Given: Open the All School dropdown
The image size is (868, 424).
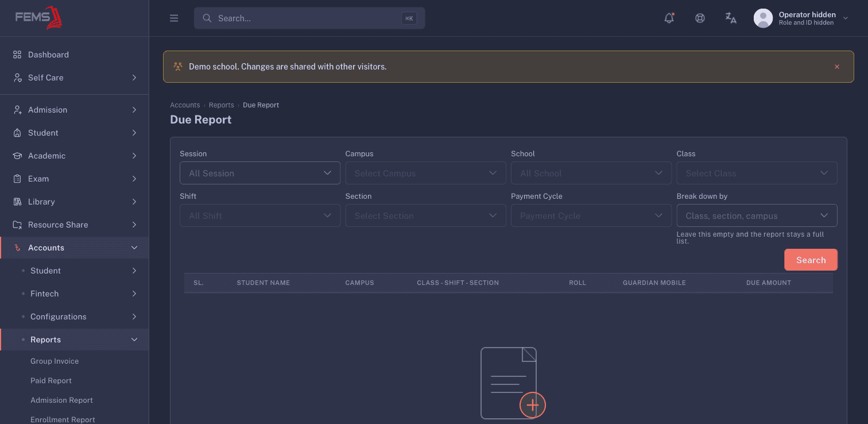Looking at the screenshot, I should coord(591,173).
